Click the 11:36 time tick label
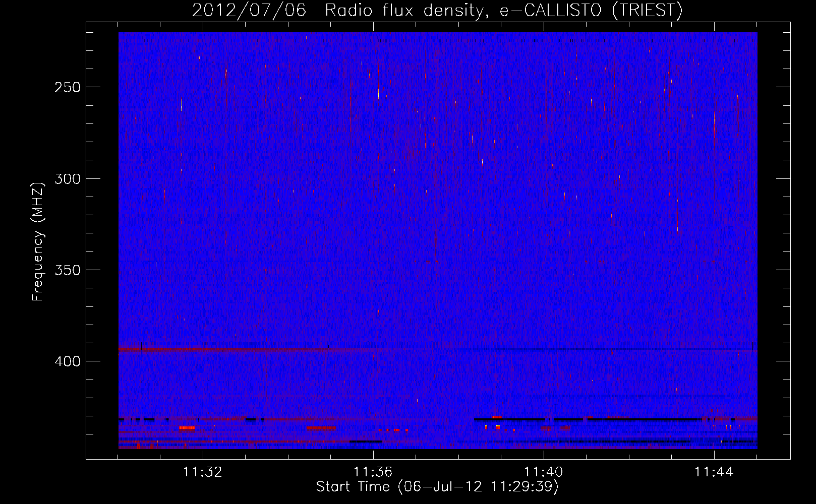Screen dimensions: 816x504 [373, 472]
